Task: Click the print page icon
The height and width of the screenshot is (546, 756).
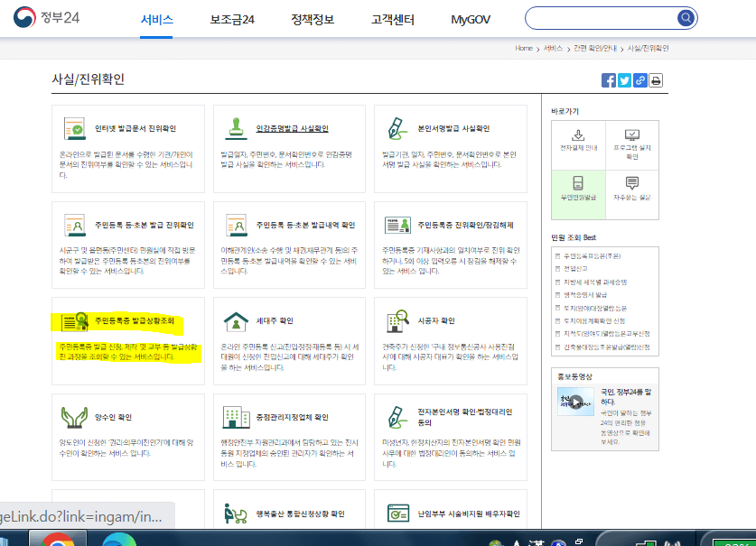Action: pyautogui.click(x=656, y=80)
